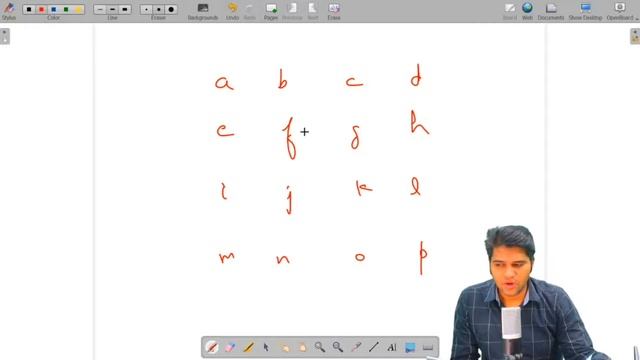This screenshot has width=640, height=360.
Task: Choose the thick line width
Action: (124, 9)
